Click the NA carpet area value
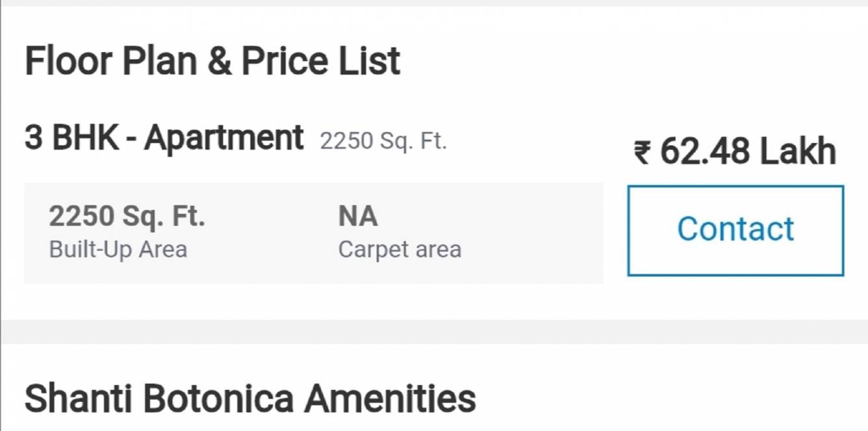This screenshot has width=868, height=431. pyautogui.click(x=357, y=216)
